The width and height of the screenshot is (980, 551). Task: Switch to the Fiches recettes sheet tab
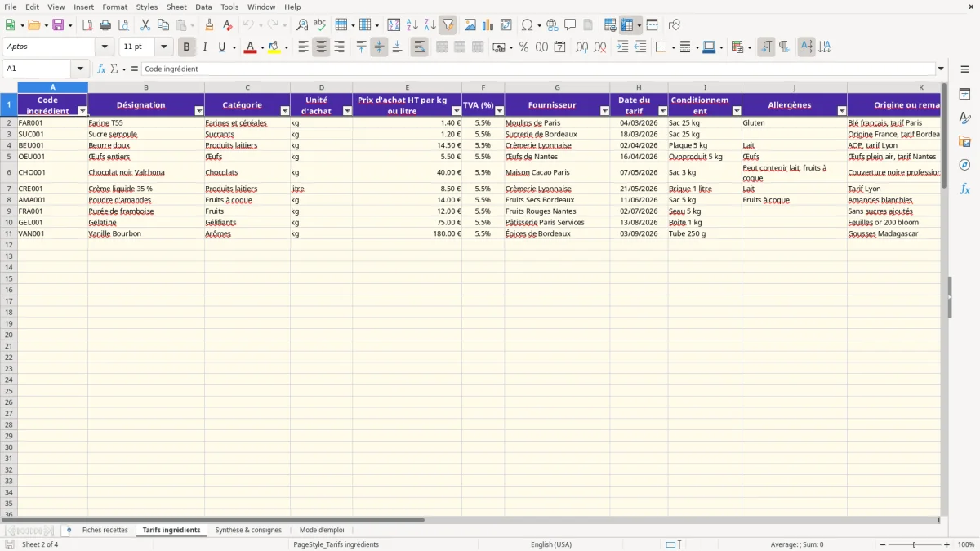(x=105, y=531)
